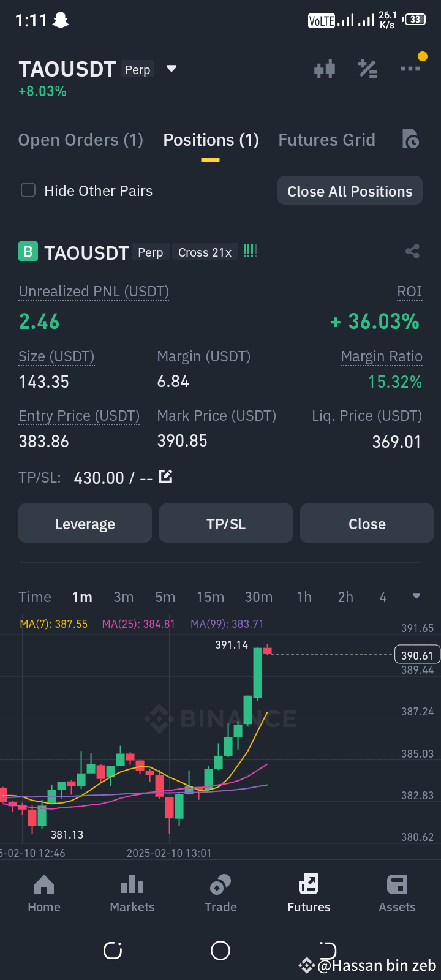Screen dimensions: 441x980
Task: Share the TAOUSDT position
Action: 412,251
